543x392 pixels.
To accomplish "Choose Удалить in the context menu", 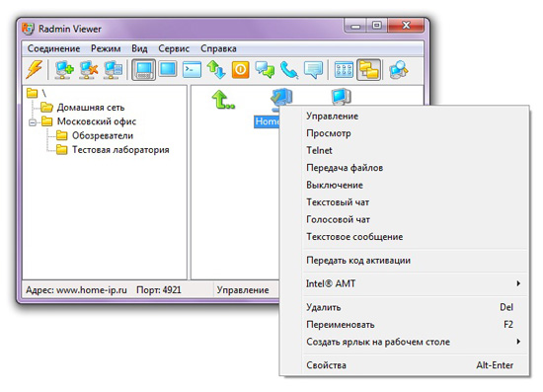I will 405,307.
